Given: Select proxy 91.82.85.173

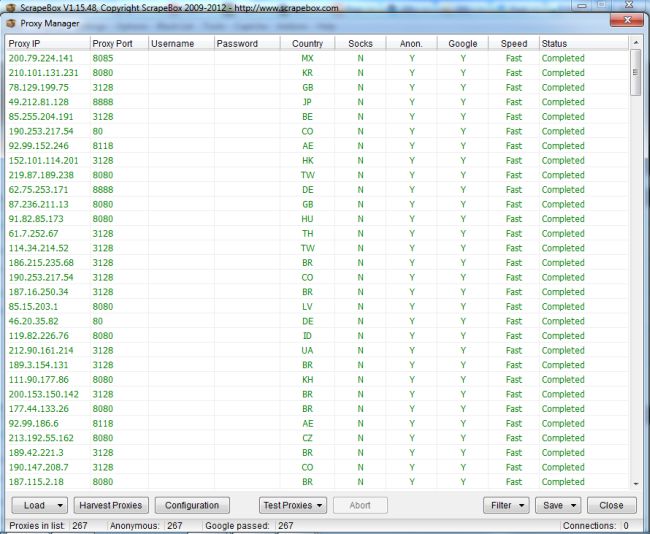Looking at the screenshot, I should point(318,219).
